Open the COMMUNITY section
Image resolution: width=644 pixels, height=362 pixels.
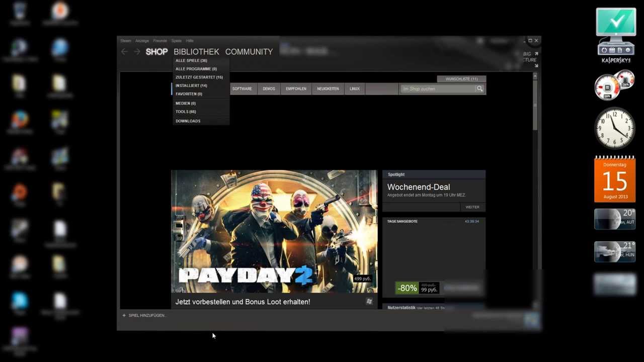(249, 52)
